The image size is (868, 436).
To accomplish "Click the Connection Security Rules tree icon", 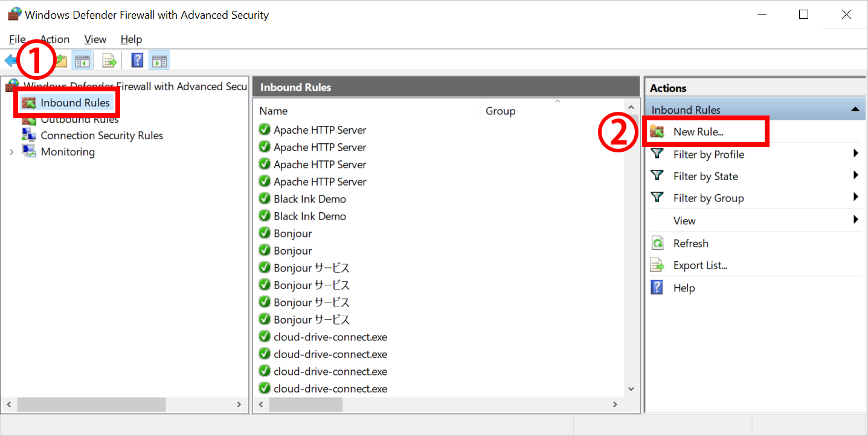I will [29, 135].
